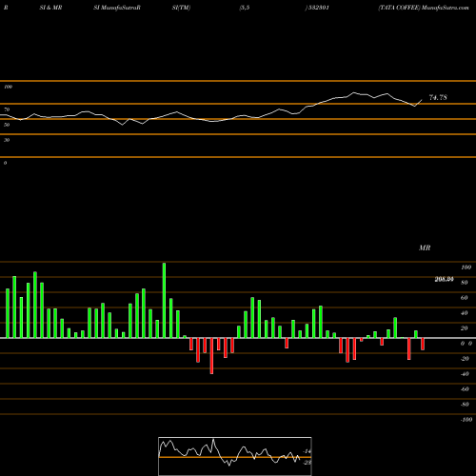Viewport: 476px width, 476px height.
Task: Click the MR axis label -100
Action: click(x=466, y=420)
